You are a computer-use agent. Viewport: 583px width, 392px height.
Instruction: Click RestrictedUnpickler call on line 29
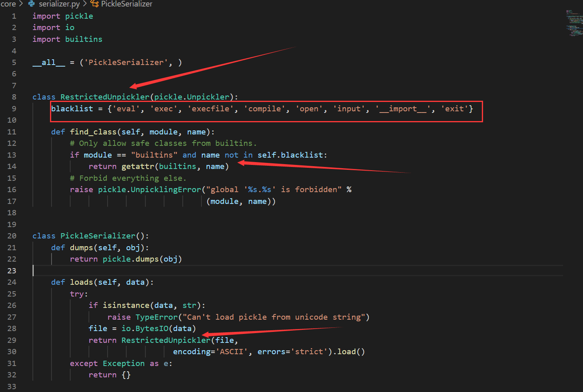coord(166,340)
